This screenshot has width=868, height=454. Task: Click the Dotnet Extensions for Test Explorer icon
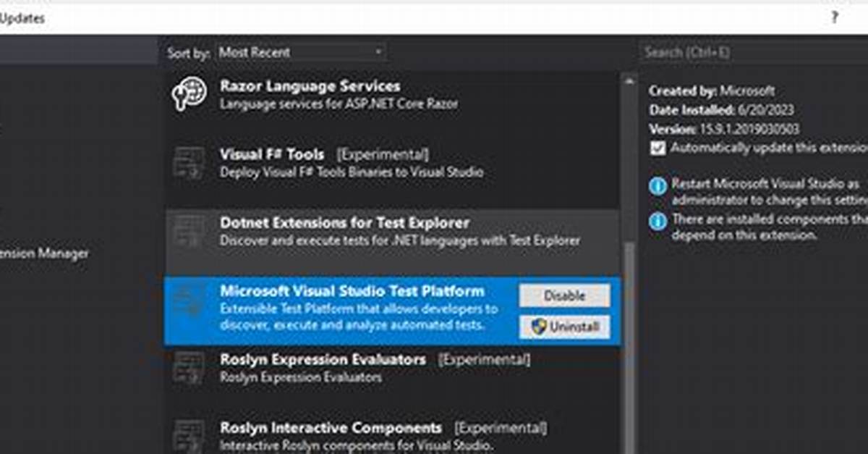(189, 231)
